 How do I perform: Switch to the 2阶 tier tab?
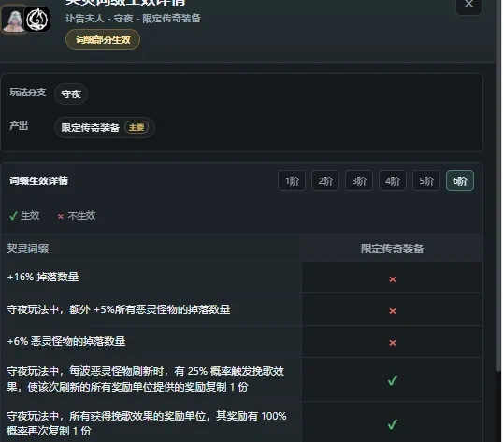(x=325, y=181)
